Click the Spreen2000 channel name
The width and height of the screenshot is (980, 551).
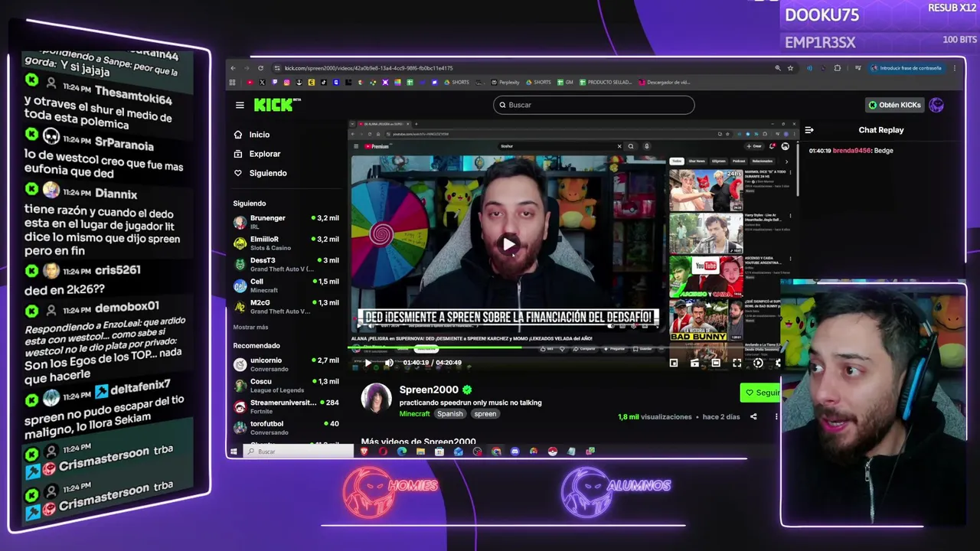point(429,390)
